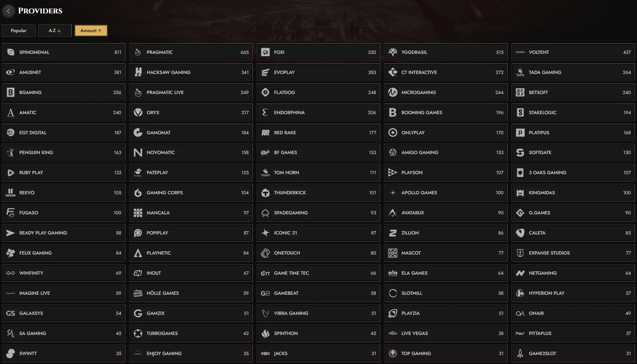The height and width of the screenshot is (364, 637).
Task: Sort providers A-Z
Action: coord(55,30)
